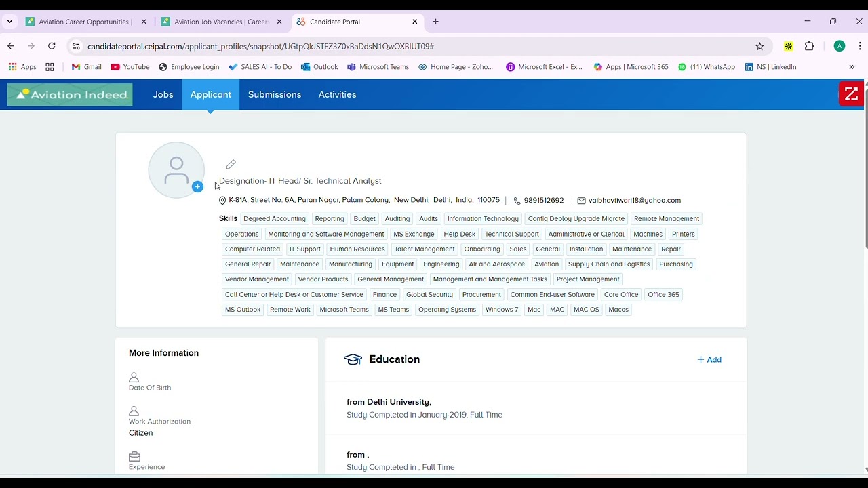868x488 pixels.
Task: Select the Applicant menu item
Action: click(x=210, y=94)
